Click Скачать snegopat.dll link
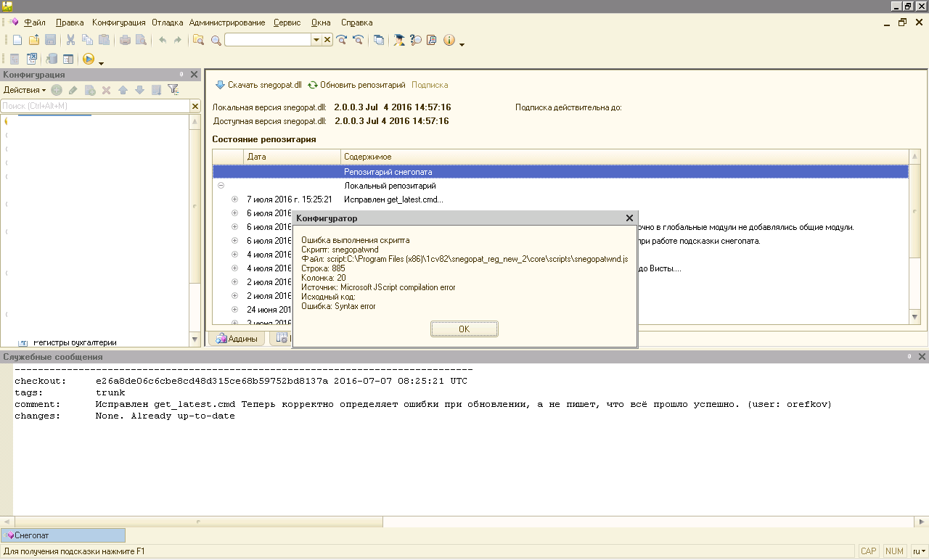 258,85
